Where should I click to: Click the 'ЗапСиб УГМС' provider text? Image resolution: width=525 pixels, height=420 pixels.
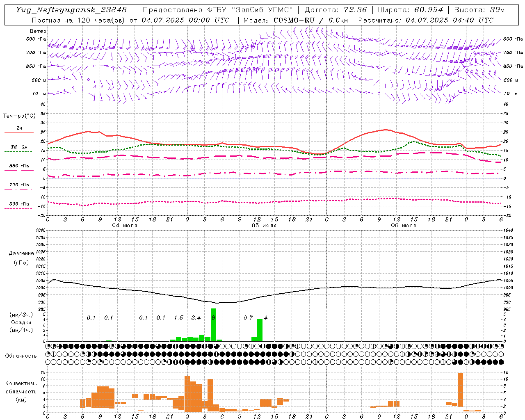262,10
